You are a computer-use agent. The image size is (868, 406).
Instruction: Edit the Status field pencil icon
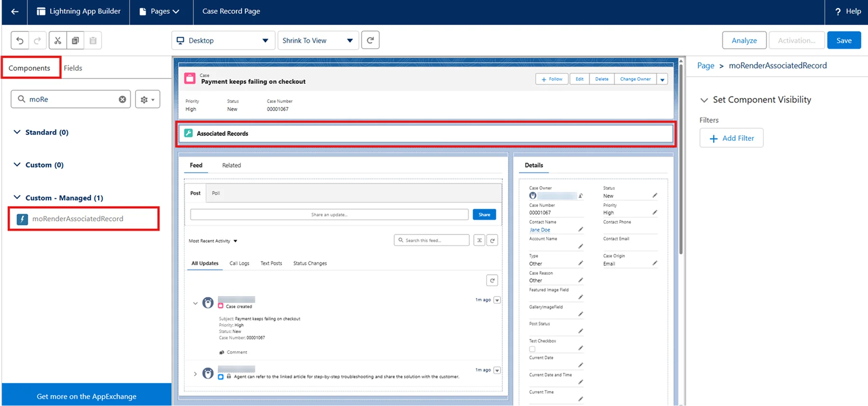tap(655, 195)
